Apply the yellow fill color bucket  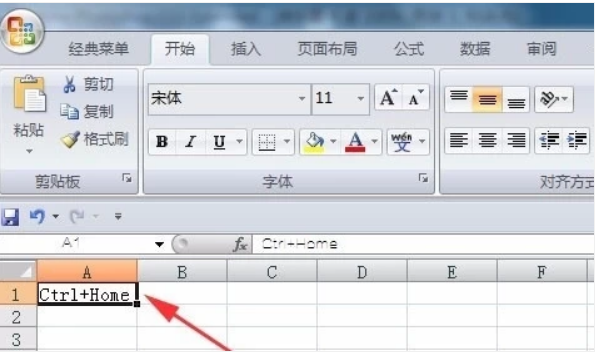314,142
